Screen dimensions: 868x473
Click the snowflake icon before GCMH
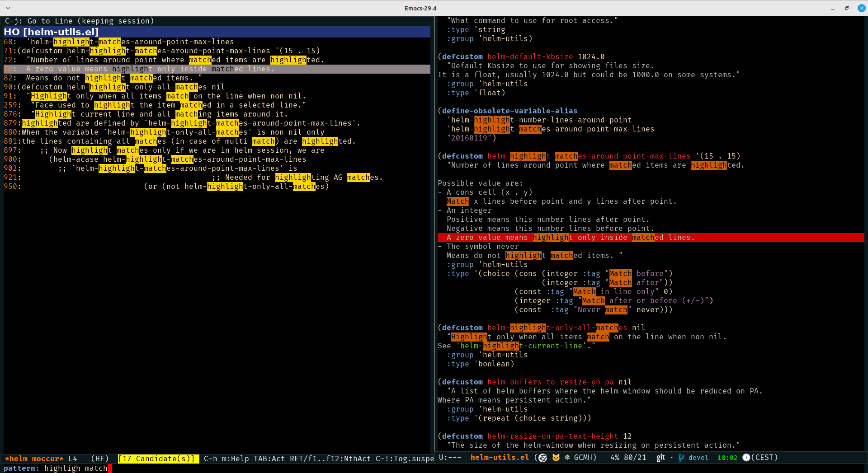(567, 458)
